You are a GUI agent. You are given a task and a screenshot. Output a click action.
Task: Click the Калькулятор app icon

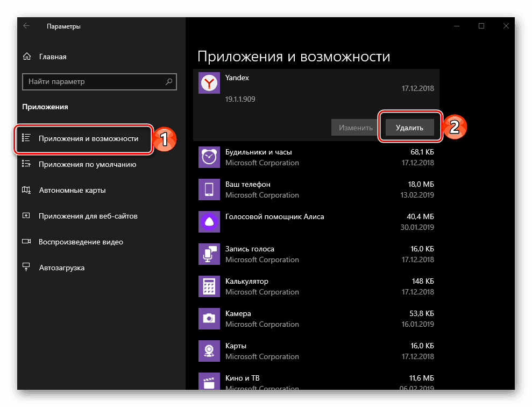pos(209,286)
